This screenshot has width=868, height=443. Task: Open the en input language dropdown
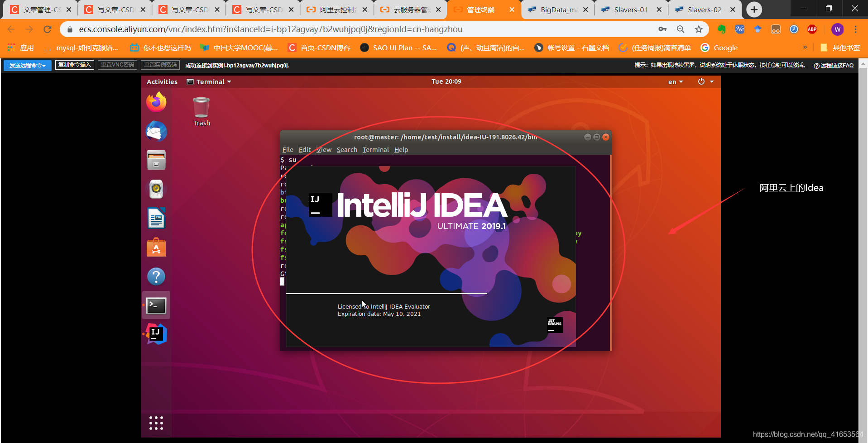(676, 81)
